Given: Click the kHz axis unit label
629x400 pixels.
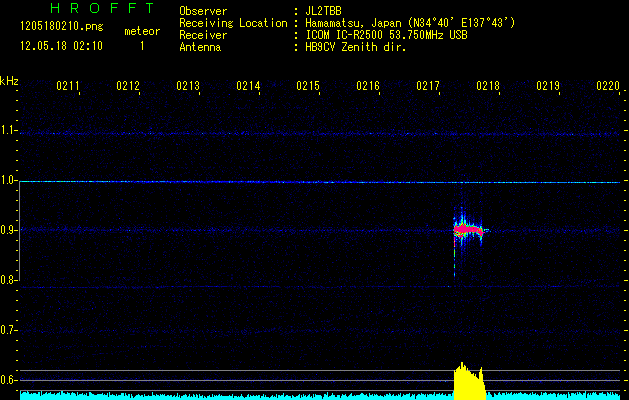Looking at the screenshot, I should point(10,80).
